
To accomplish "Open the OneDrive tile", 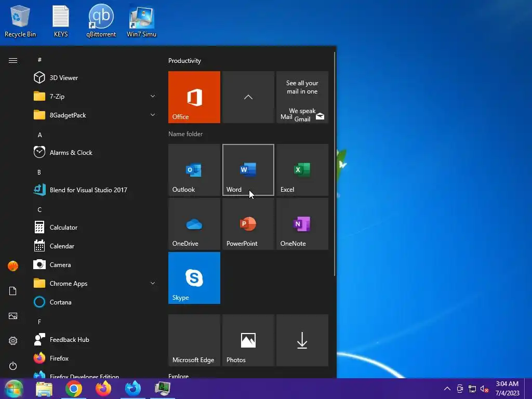I will 194,224.
